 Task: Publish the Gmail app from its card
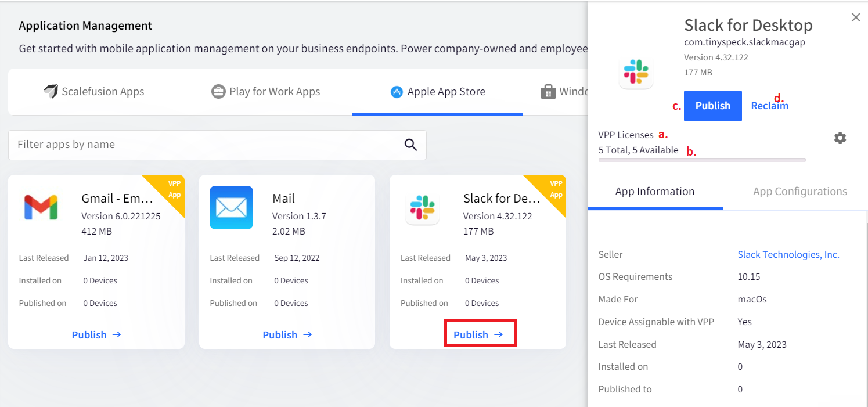(96, 335)
